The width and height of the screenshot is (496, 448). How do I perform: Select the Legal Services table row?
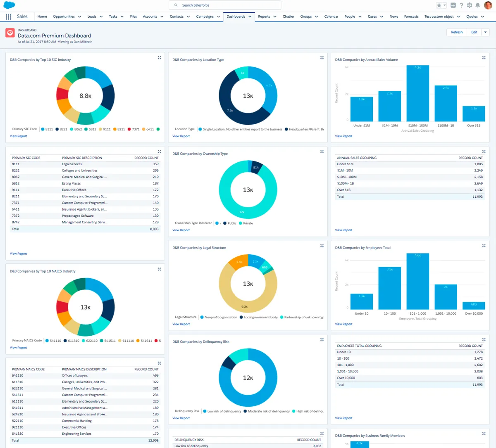point(85,164)
